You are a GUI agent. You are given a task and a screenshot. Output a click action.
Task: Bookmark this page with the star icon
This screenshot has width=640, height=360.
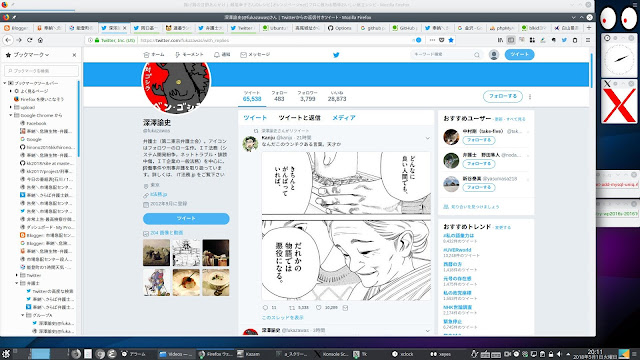[x=451, y=40]
